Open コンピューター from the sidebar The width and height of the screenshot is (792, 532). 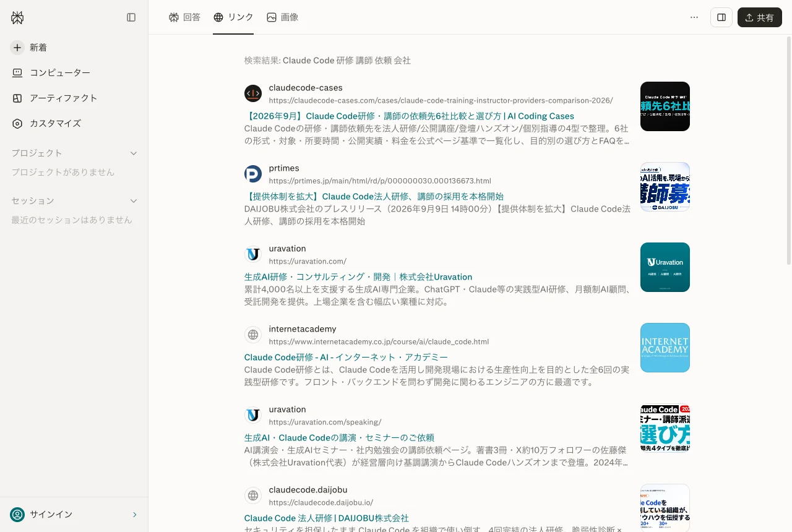pos(74,72)
